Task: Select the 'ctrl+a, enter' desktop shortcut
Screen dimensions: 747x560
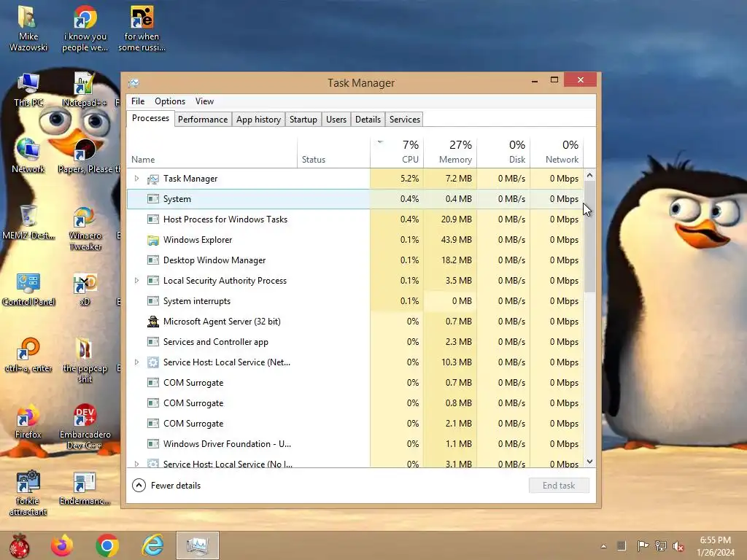Action: pyautogui.click(x=28, y=355)
